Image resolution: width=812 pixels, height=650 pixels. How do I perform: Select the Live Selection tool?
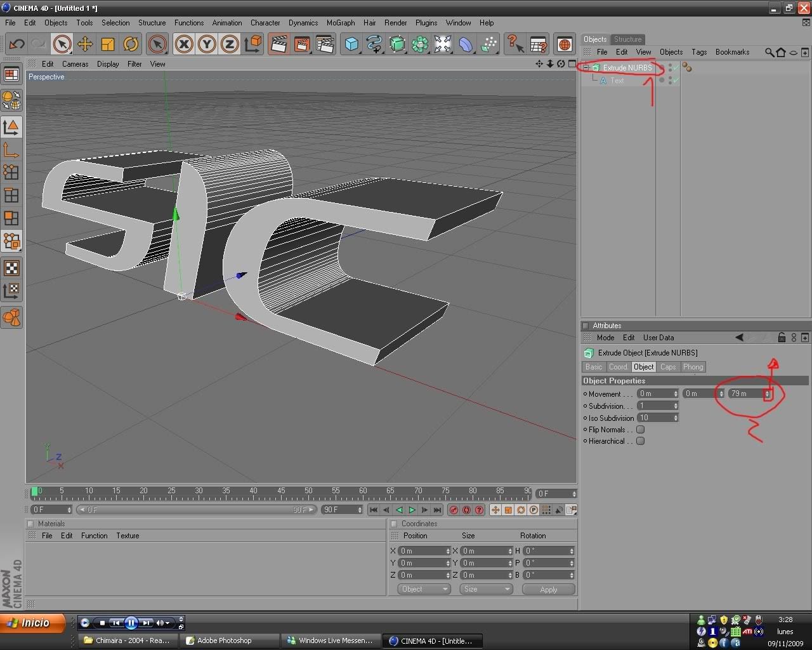tap(62, 44)
